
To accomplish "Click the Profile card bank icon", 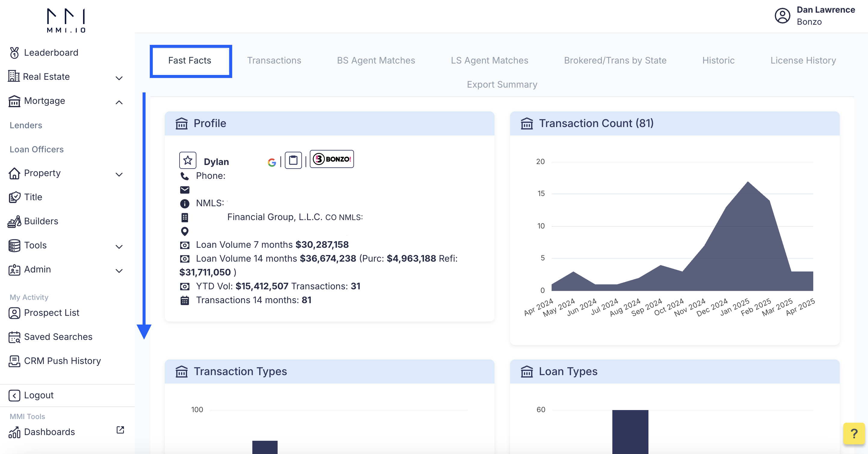I will [182, 123].
